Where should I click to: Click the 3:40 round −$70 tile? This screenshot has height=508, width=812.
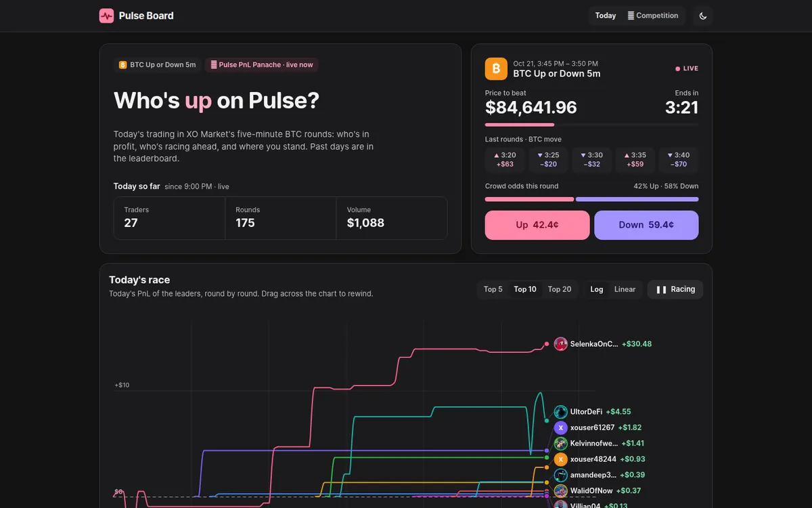pos(679,160)
